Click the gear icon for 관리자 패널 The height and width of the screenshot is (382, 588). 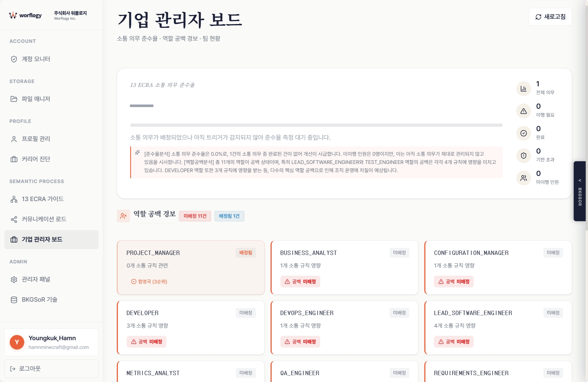click(14, 280)
